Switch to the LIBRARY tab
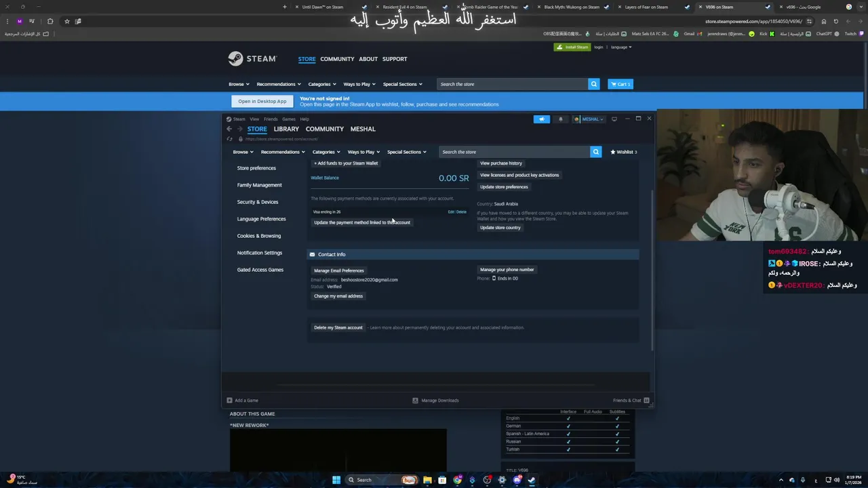The width and height of the screenshot is (868, 488). (x=286, y=129)
